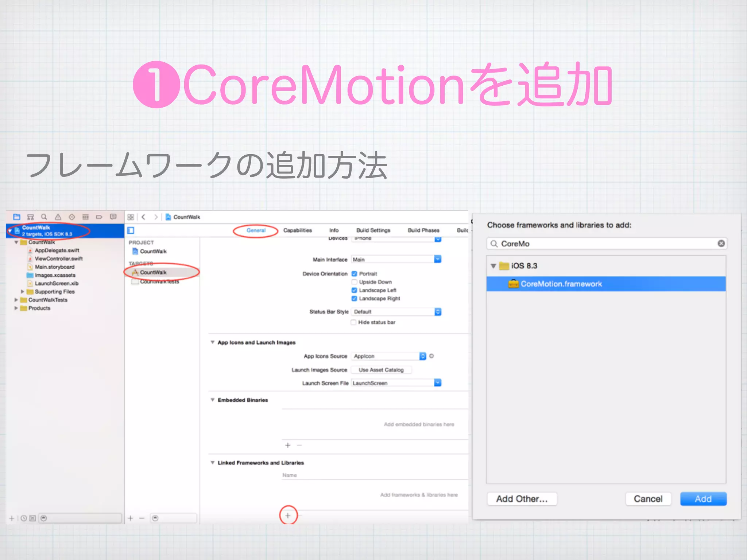Open the Issue navigator warning icon

pos(58,217)
